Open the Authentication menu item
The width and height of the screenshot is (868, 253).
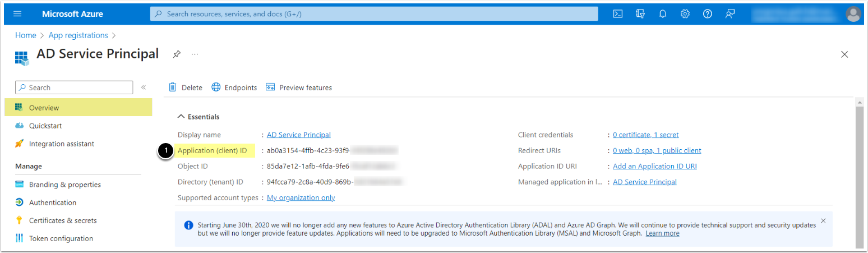click(53, 203)
